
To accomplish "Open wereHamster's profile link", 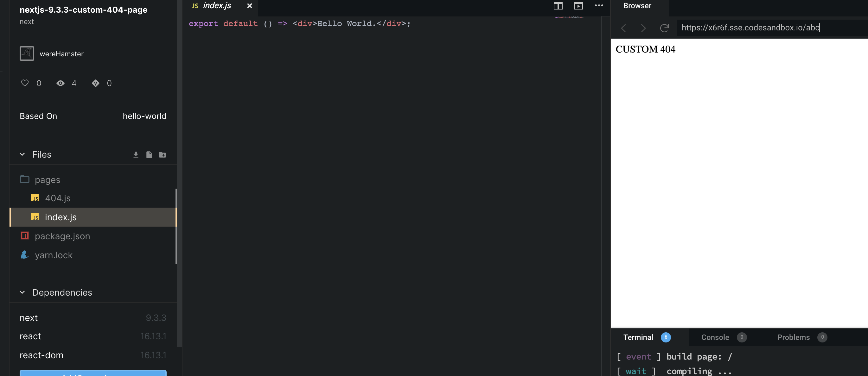I will click(61, 54).
